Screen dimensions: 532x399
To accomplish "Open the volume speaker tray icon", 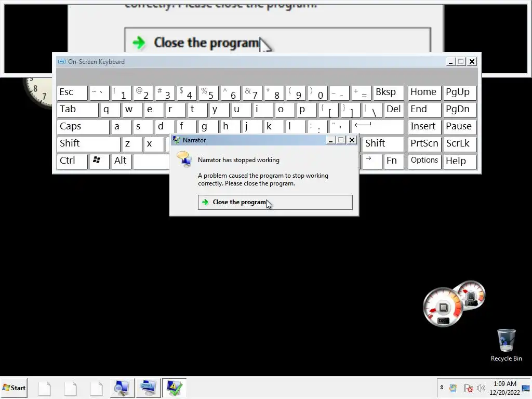I will click(x=481, y=388).
